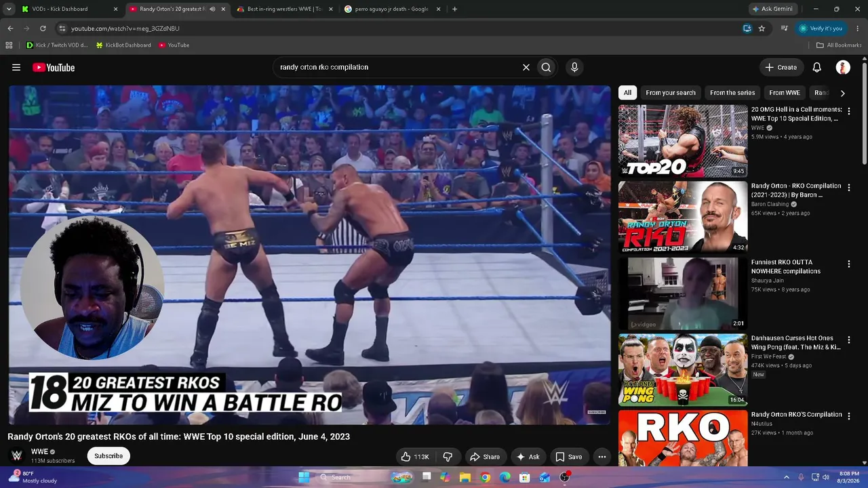Open the YouTube guide hamburger menu
The width and height of the screenshot is (868, 488).
(x=16, y=67)
